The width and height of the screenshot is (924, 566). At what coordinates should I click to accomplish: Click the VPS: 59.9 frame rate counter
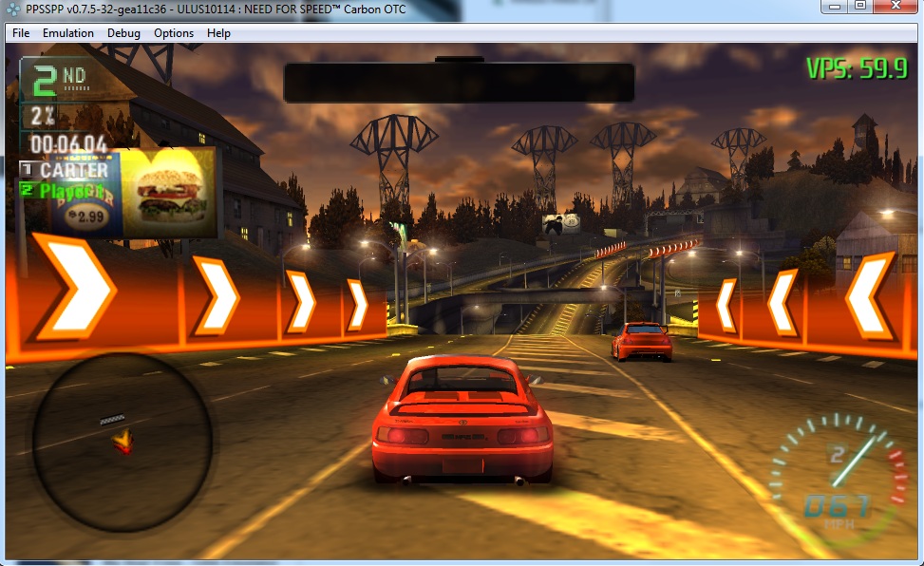(857, 69)
